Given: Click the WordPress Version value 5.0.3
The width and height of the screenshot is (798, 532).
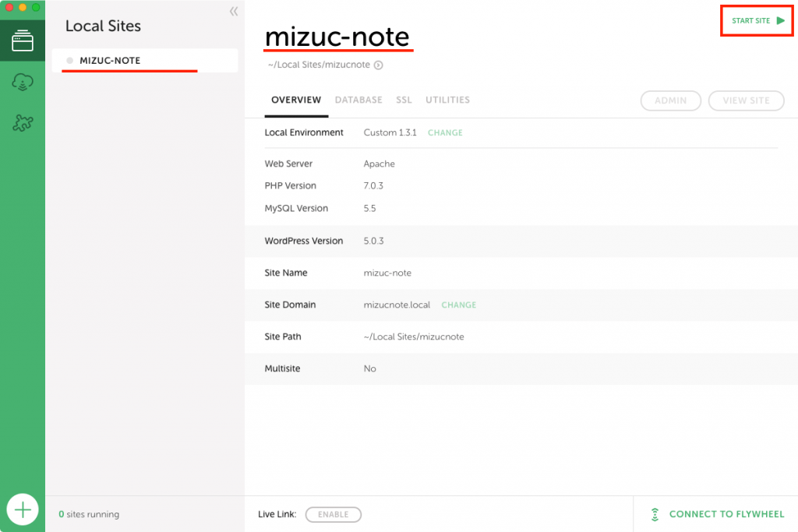Looking at the screenshot, I should [373, 241].
